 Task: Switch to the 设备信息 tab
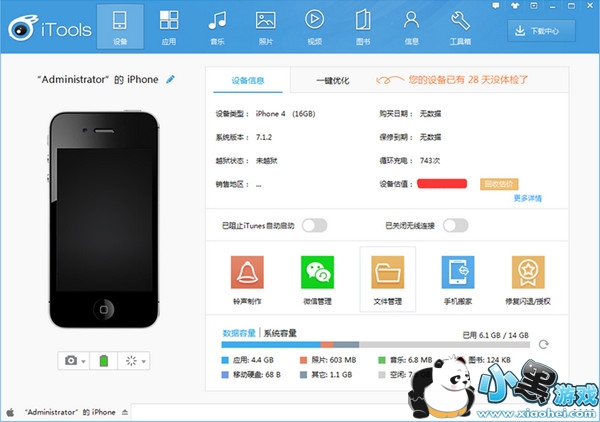click(x=248, y=80)
